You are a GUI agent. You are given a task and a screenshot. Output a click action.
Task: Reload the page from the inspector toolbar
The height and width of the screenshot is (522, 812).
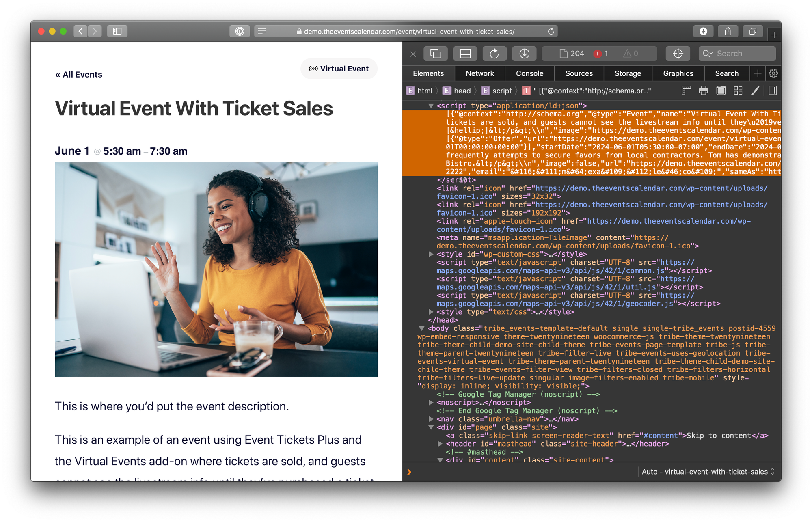click(495, 53)
